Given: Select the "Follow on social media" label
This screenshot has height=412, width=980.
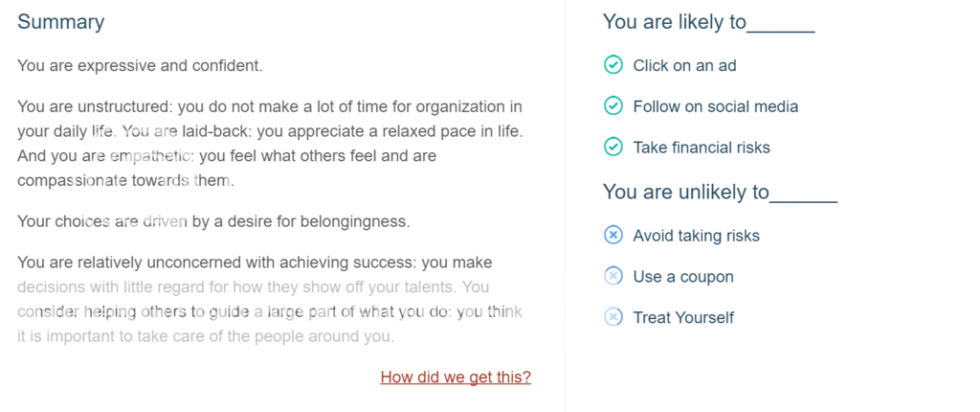Looking at the screenshot, I should 715,106.
